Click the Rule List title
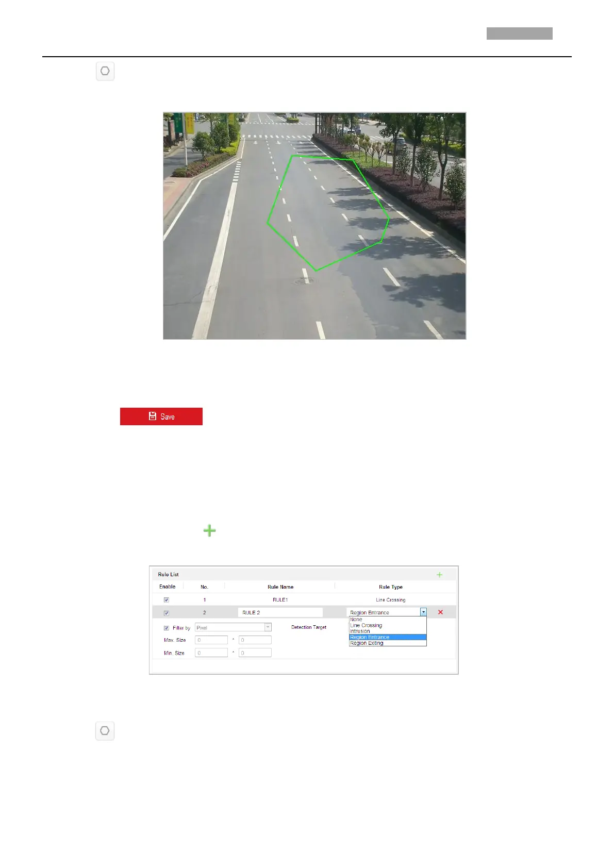The image size is (614, 868). tap(169, 574)
